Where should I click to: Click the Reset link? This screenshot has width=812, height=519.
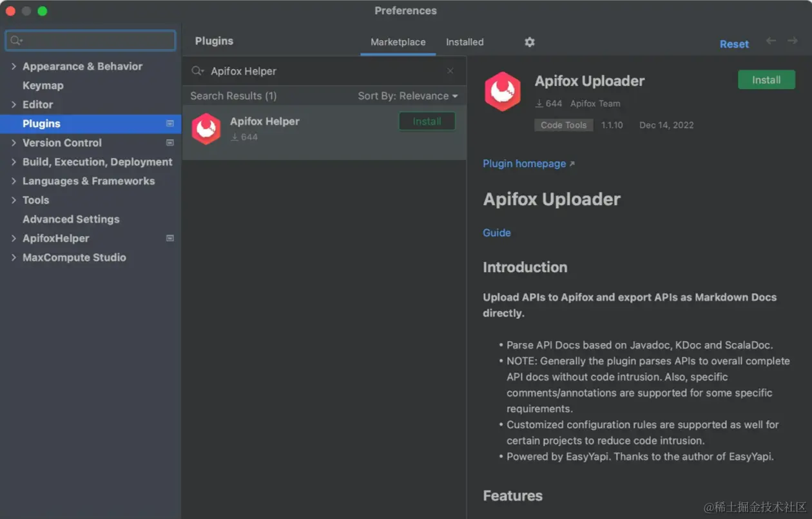click(734, 44)
